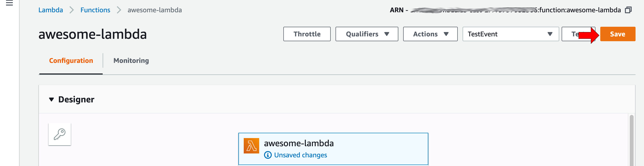644x166 pixels.
Task: Go to the Lambda breadcrumb link
Action: tap(50, 10)
